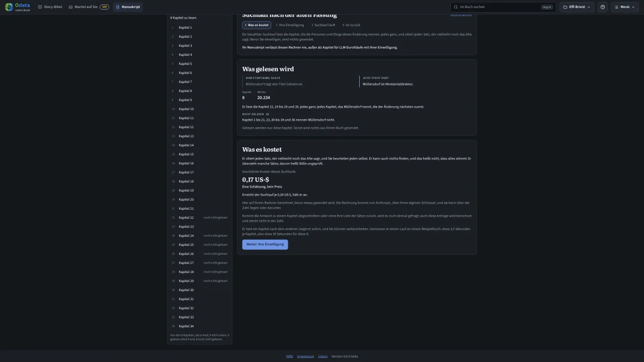
Task: Choose Kapitel 34 in the sidebar
Action: (200, 326)
